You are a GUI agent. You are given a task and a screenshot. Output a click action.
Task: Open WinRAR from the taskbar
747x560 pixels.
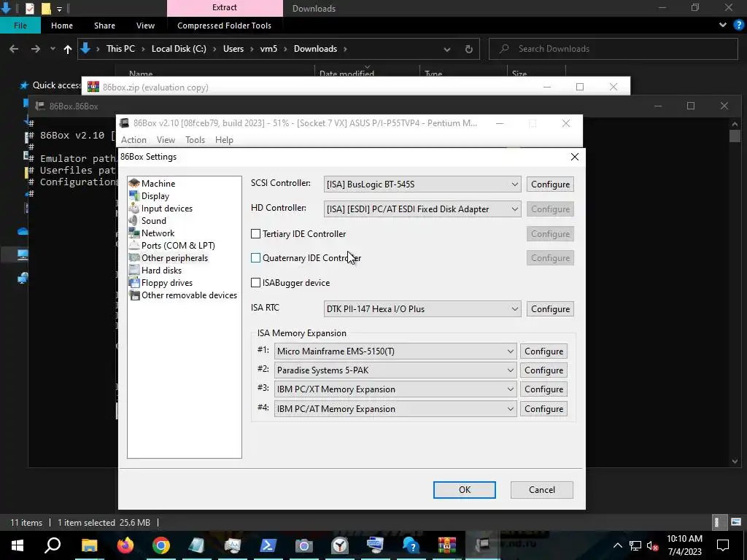447,545
